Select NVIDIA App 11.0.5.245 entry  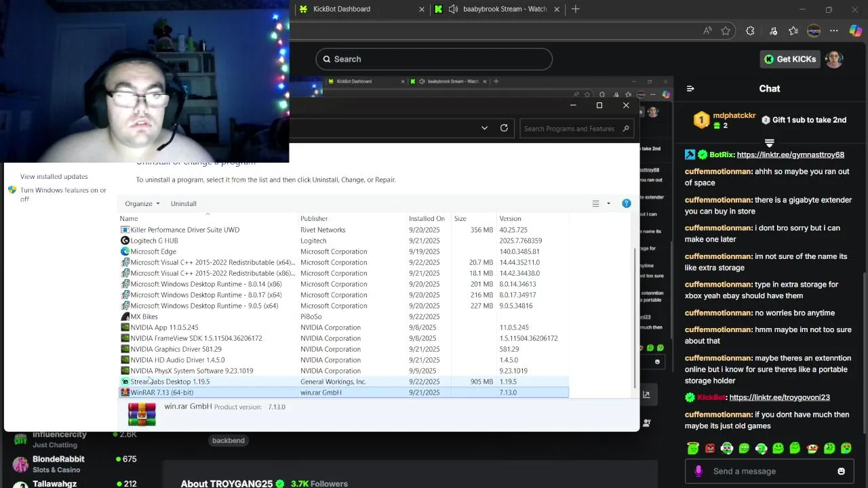344,327
